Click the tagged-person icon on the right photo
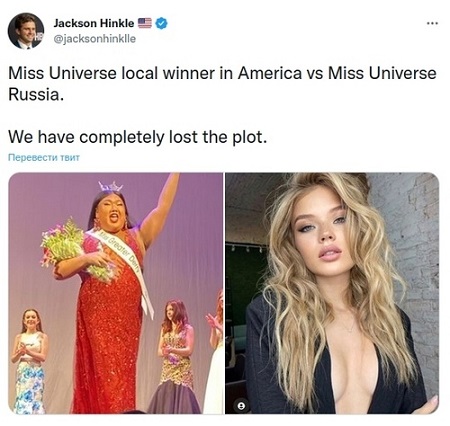Screen dimensions: 450x426 pyautogui.click(x=242, y=405)
